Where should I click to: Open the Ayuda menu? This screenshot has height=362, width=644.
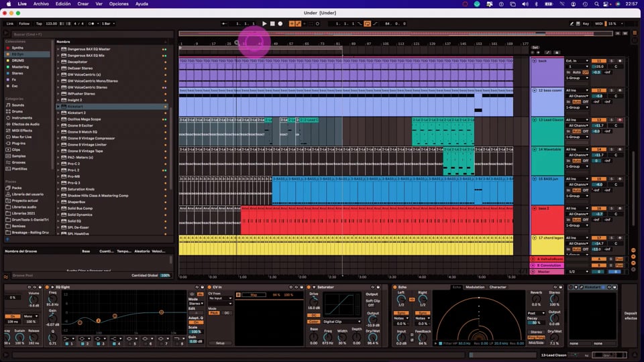142,4
